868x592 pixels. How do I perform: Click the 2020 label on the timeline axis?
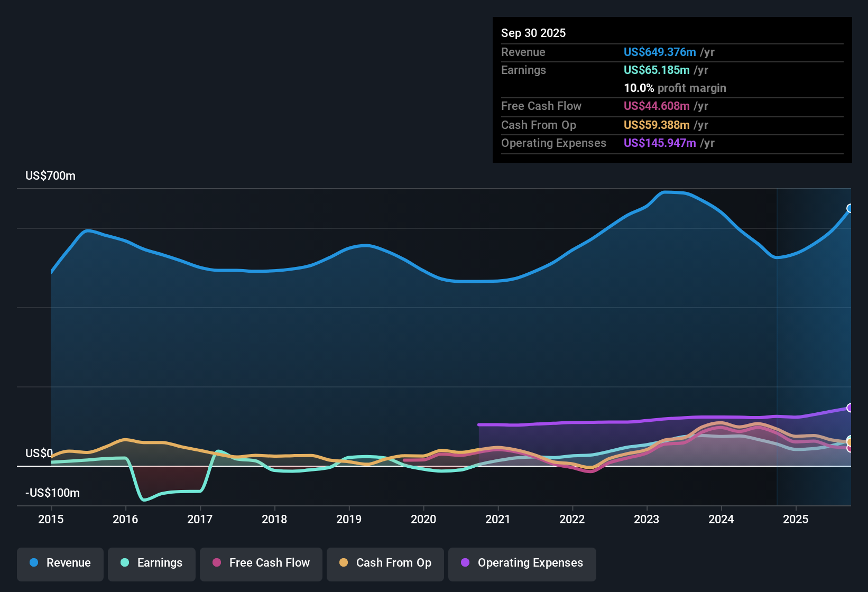[423, 520]
